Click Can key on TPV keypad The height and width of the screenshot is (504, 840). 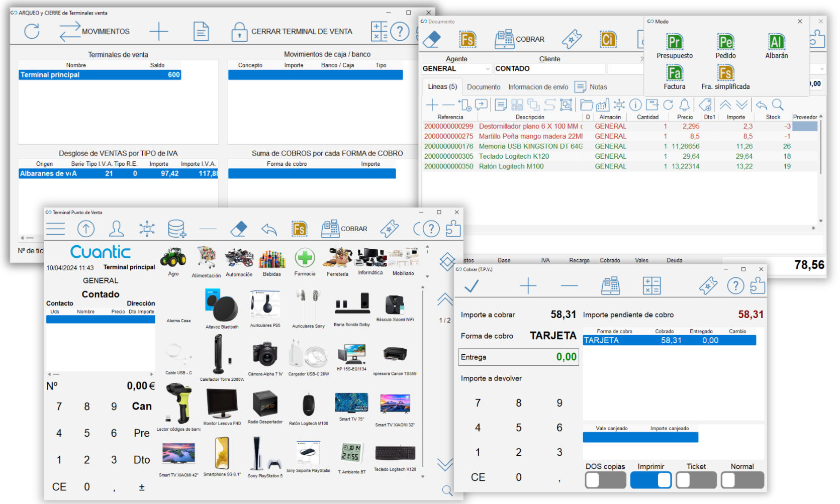pyautogui.click(x=142, y=406)
